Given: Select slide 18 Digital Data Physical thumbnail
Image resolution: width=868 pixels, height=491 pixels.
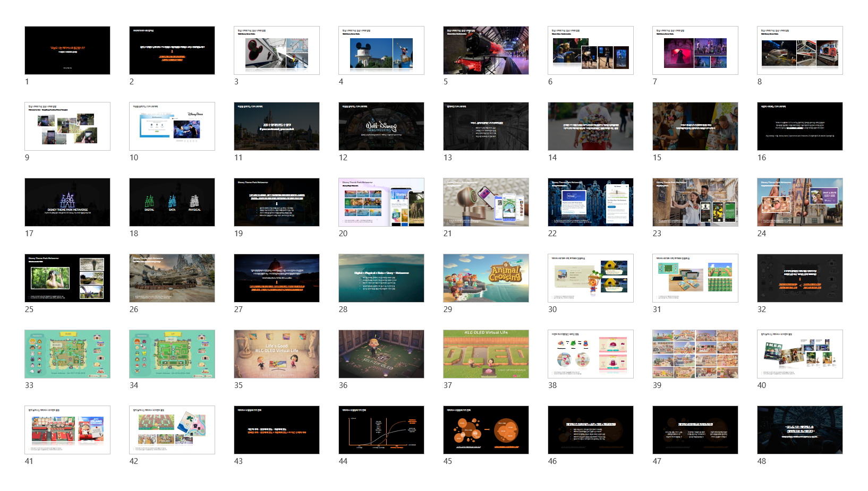Looking at the screenshot, I should [172, 202].
